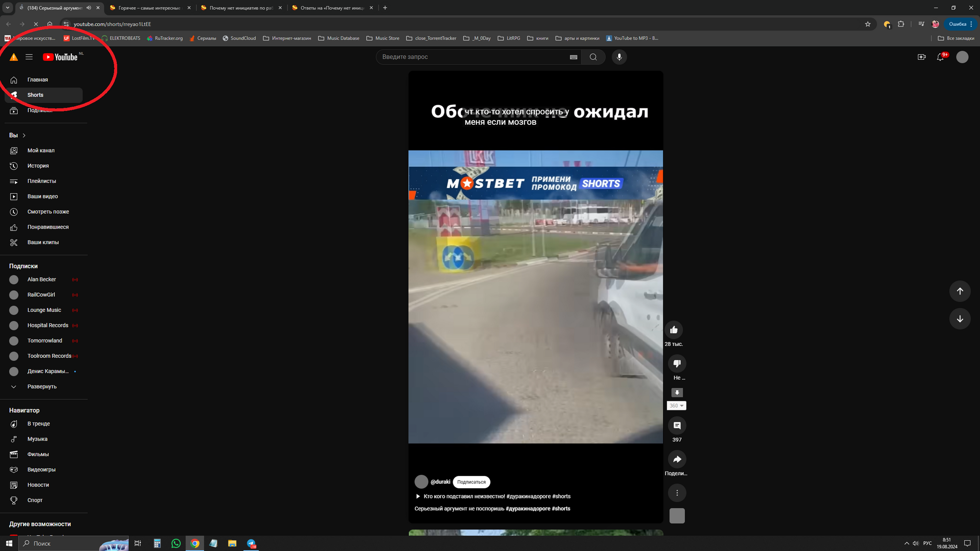980x551 pixels.
Task: Expand the Вы section chevron
Action: pyautogui.click(x=24, y=135)
